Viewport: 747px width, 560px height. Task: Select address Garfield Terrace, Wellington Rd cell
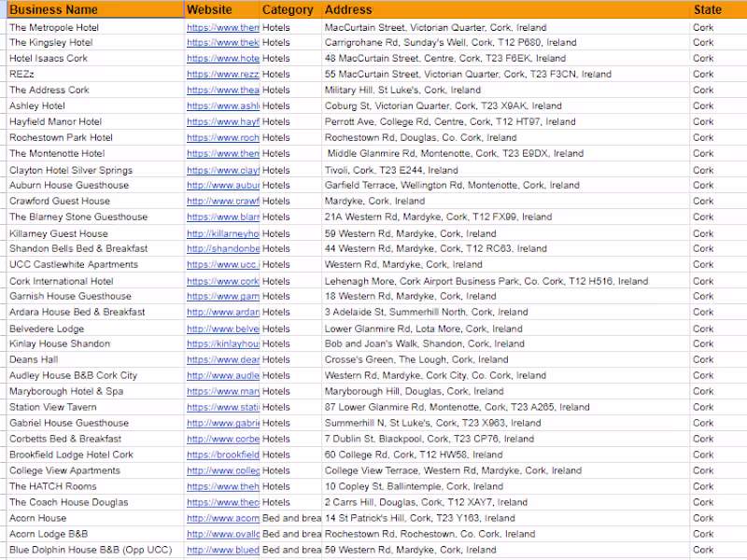tap(506, 185)
